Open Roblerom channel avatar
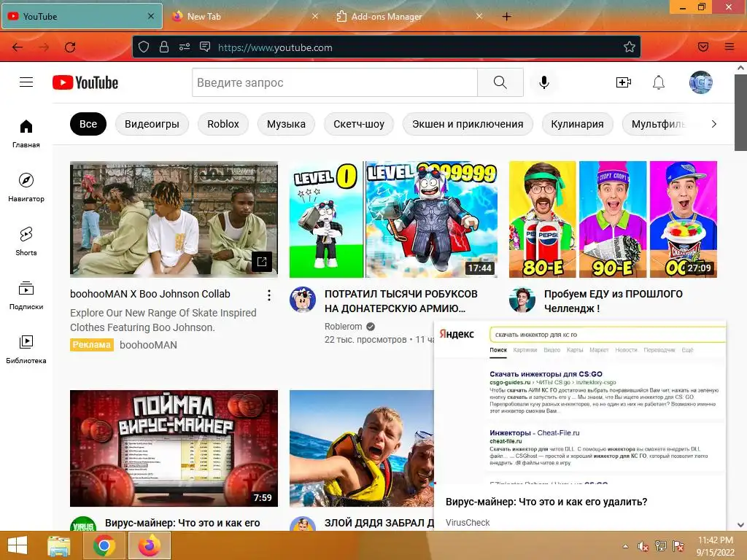This screenshot has height=560, width=747. [303, 300]
